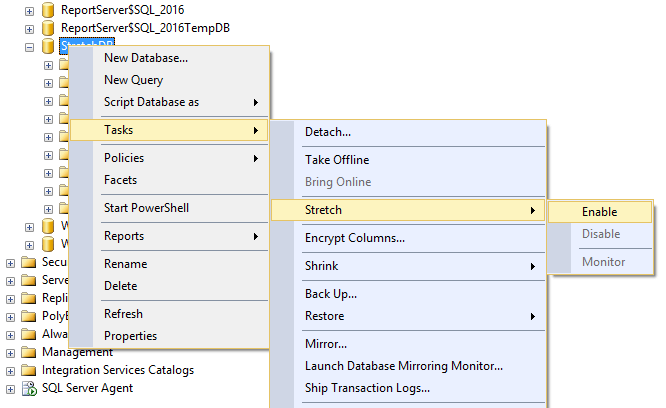Select Launch Database Mirroring Monitor...
Viewport: 666px width, 408px height.
pyautogui.click(x=408, y=366)
